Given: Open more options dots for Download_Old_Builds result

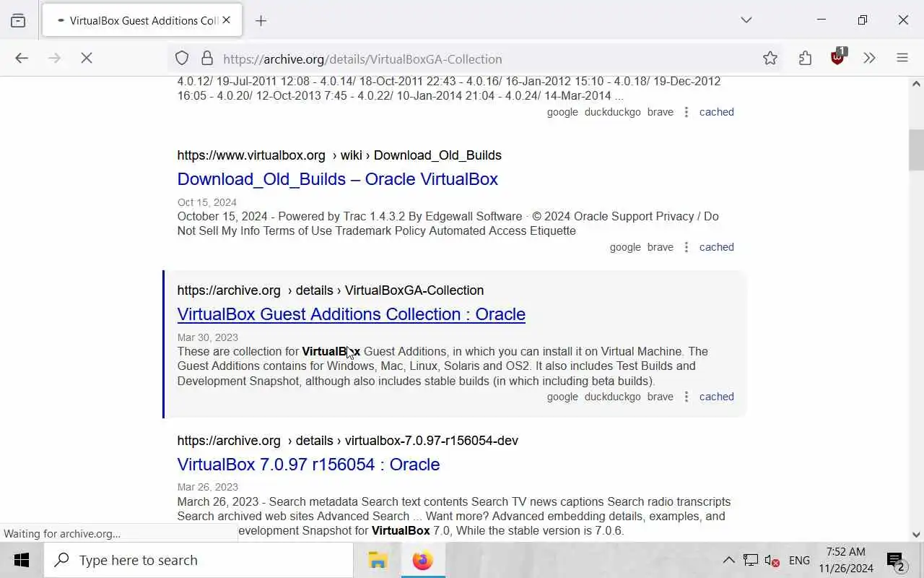Looking at the screenshot, I should pyautogui.click(x=687, y=247).
